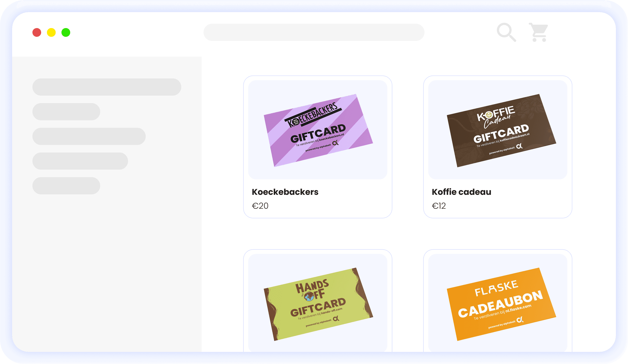Viewport: 628px width, 364px height.
Task: Open the Koffie Cadeau brown giftcard image
Action: (501, 130)
